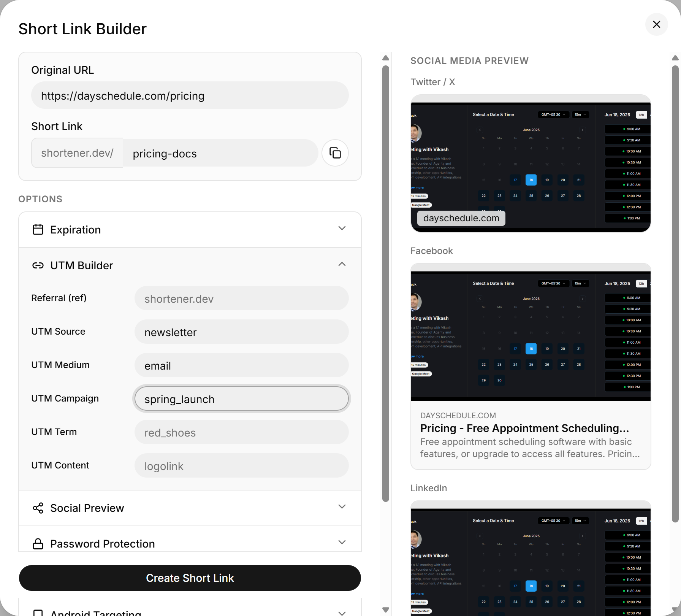The image size is (681, 616).
Task: Click the Social Preview section title
Action: coord(87,508)
